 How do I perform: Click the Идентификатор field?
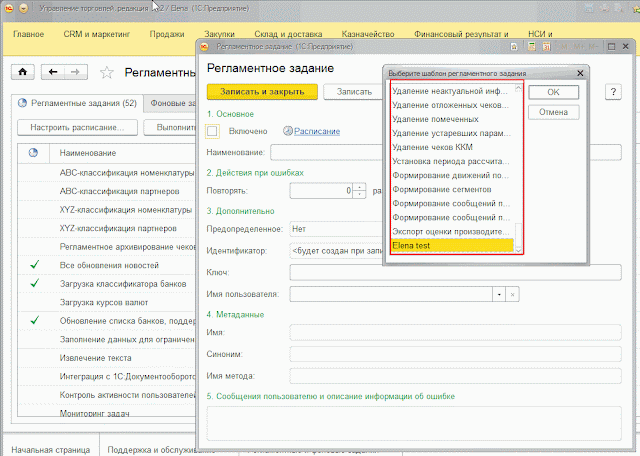click(336, 251)
